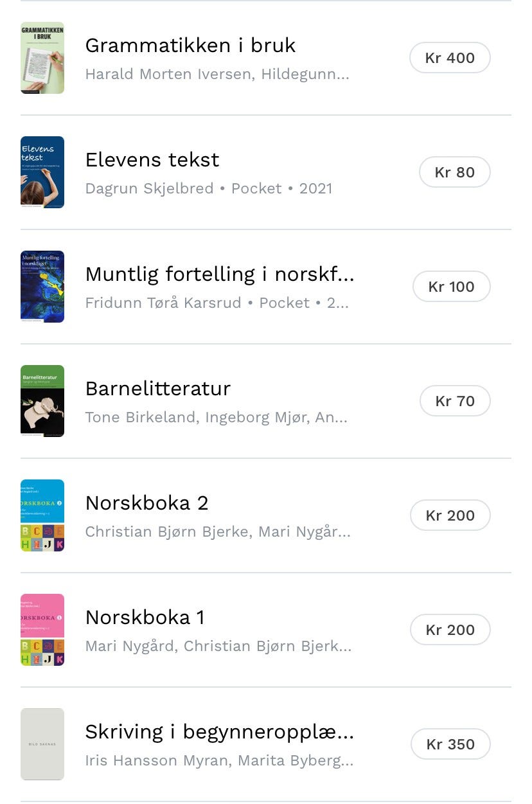Open the Elevens tekst book cover thumbnail
532x804 pixels.
click(x=42, y=172)
